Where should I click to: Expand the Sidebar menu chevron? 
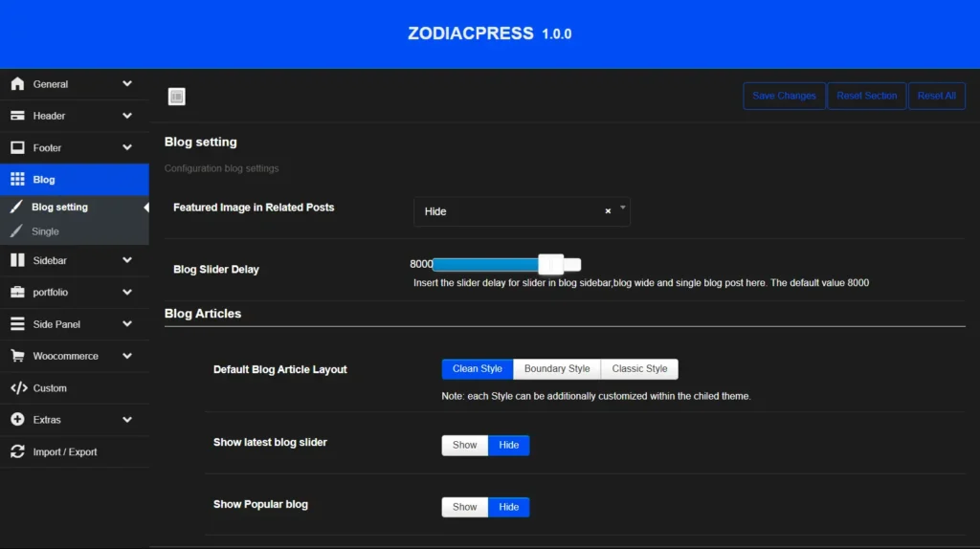click(x=127, y=259)
